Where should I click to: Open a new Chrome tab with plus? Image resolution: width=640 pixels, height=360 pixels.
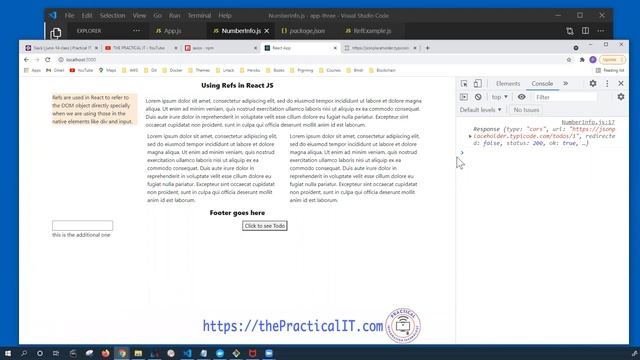[x=427, y=48]
